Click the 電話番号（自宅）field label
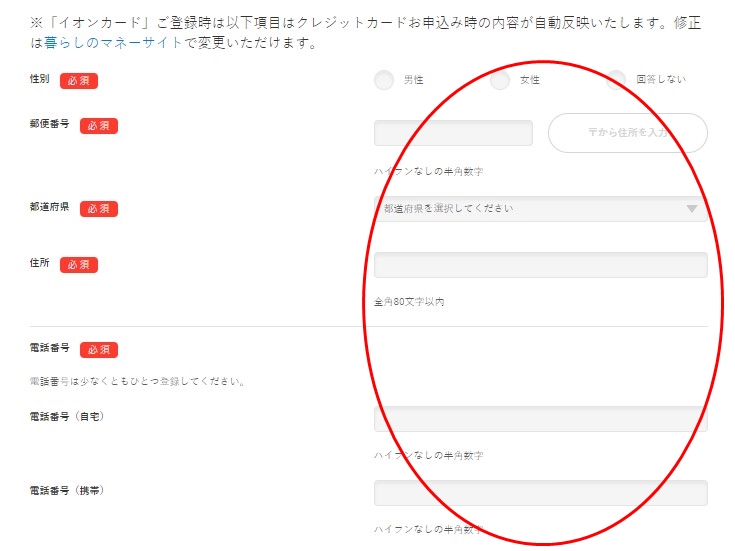Image resolution: width=735 pixels, height=551 pixels. coord(67,417)
